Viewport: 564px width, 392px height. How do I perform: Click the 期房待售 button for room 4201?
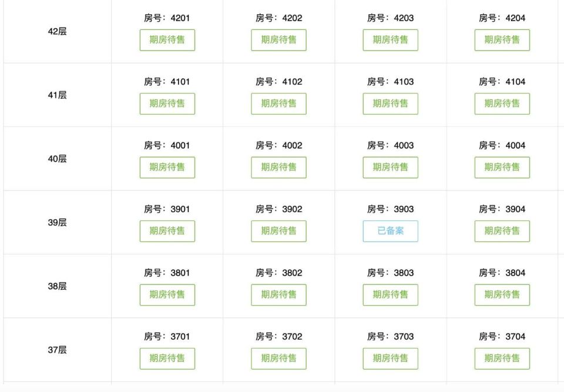[167, 40]
